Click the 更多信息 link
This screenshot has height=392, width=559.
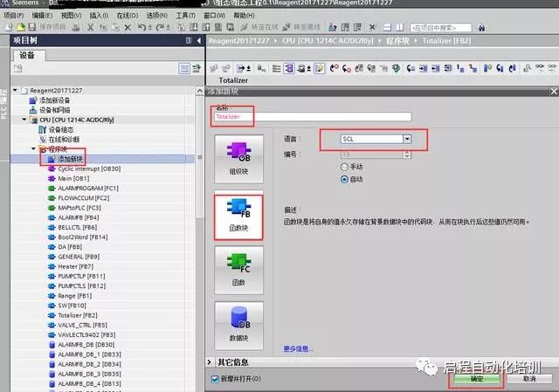point(298,348)
